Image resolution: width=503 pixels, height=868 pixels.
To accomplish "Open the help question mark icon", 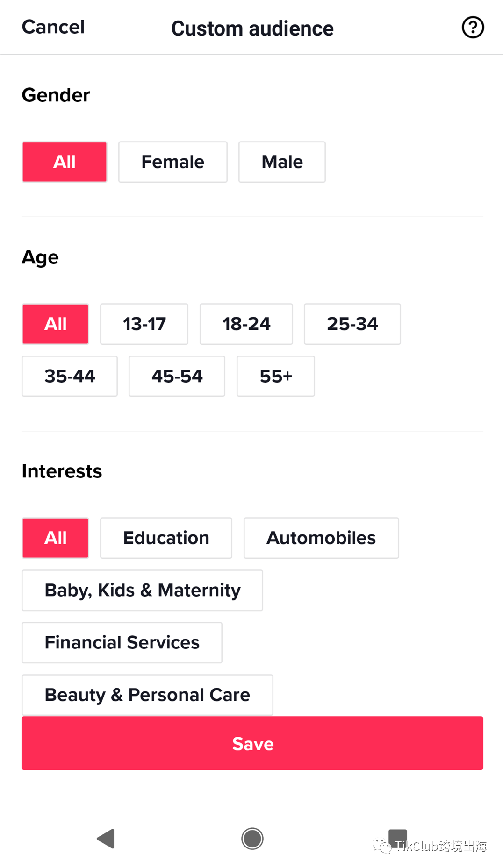I will [x=473, y=28].
